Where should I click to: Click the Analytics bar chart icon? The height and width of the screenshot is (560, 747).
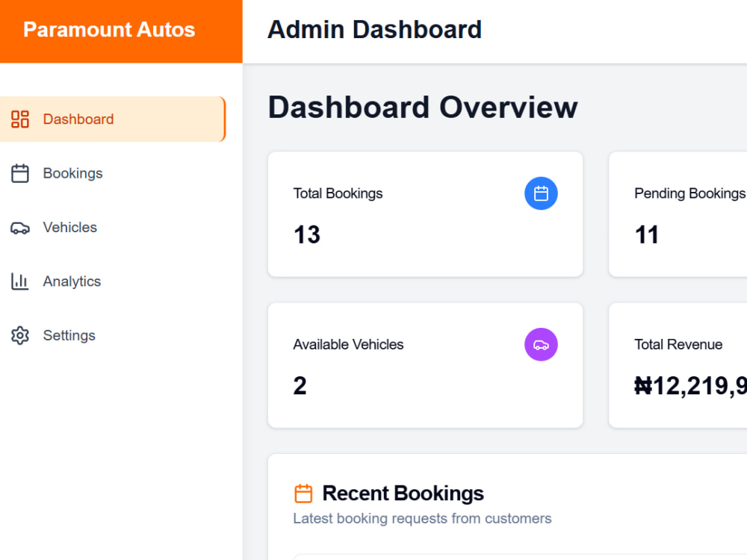20,281
